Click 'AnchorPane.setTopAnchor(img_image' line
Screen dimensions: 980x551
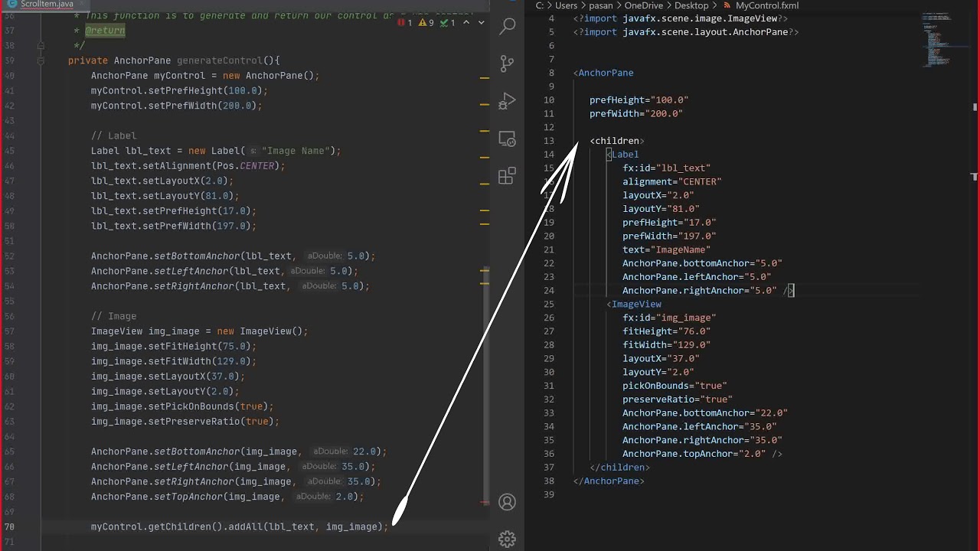227,497
